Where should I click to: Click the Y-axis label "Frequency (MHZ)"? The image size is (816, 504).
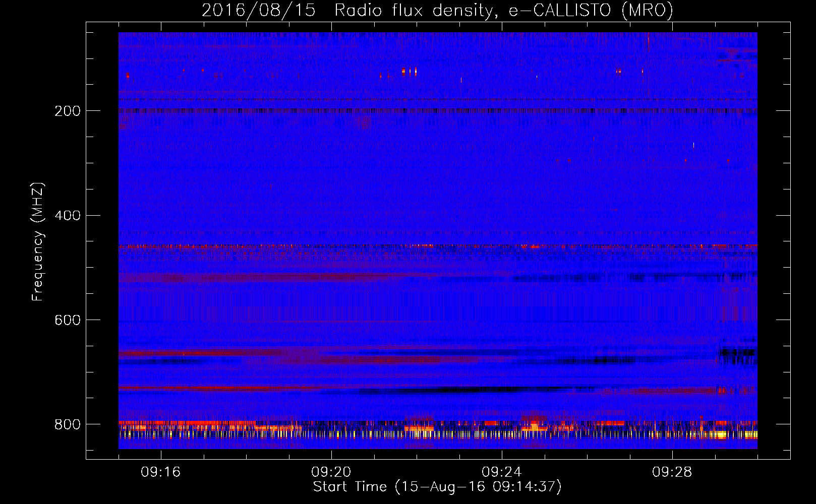click(38, 242)
